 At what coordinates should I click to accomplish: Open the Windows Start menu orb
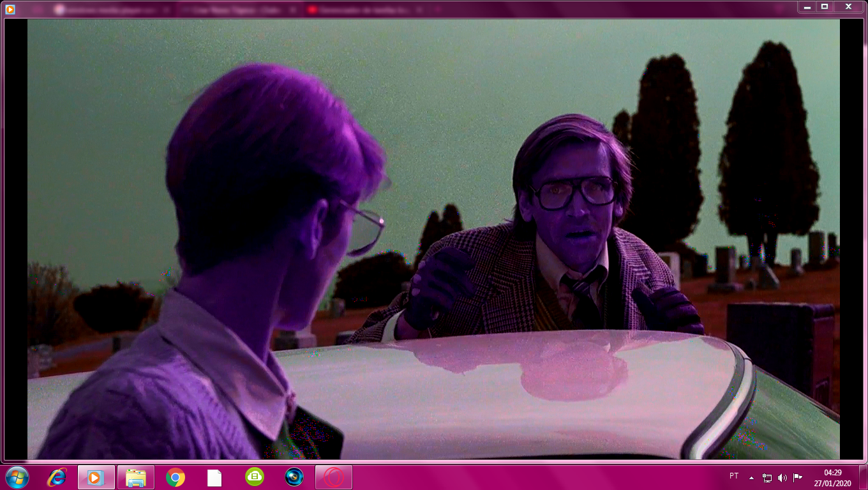point(17,477)
